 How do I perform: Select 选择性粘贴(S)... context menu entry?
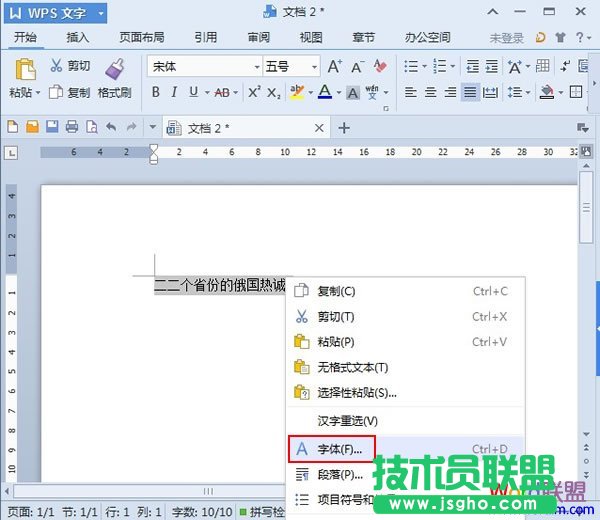[x=406, y=393]
